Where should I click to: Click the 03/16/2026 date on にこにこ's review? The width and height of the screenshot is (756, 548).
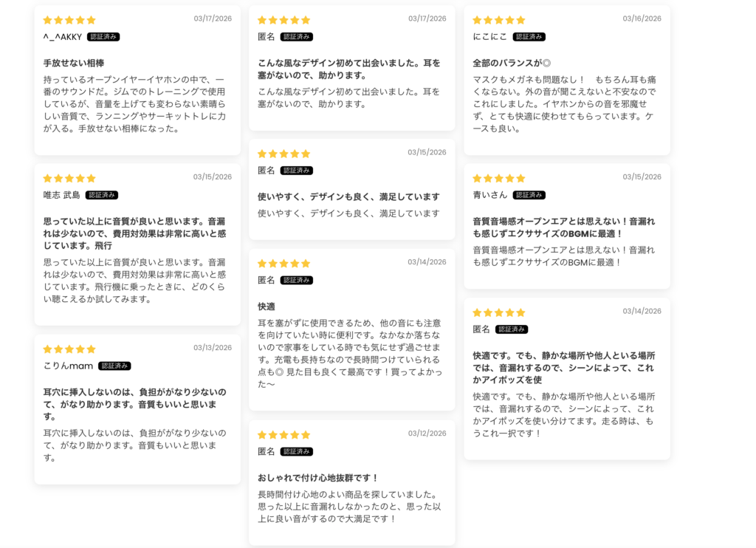pos(642,18)
